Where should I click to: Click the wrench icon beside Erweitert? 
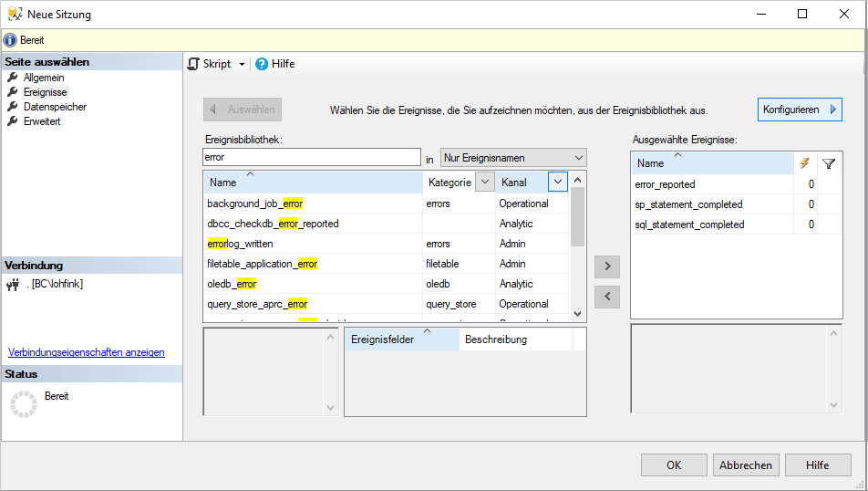point(12,120)
